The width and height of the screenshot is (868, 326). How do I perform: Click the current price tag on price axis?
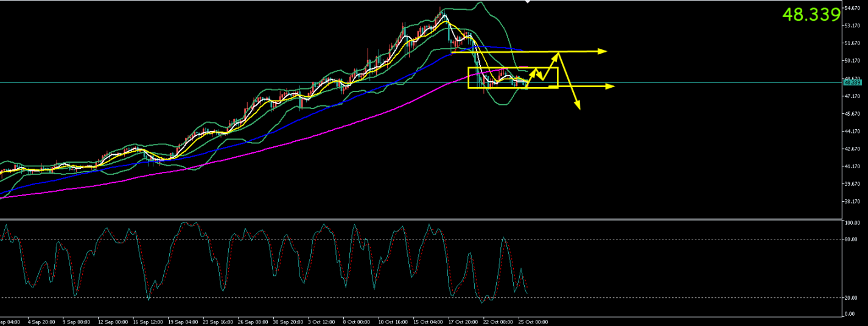(x=850, y=83)
